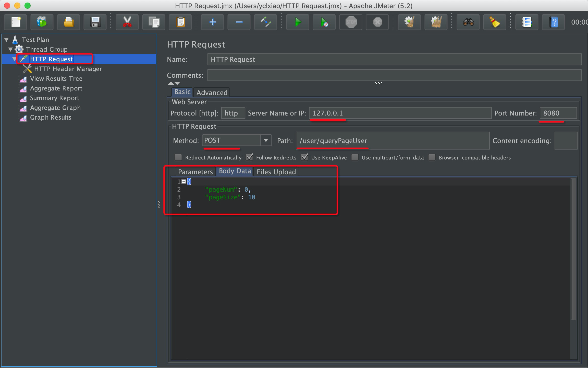Click the Clear All brooms icon
Image resolution: width=588 pixels, height=368 pixels.
click(436, 22)
